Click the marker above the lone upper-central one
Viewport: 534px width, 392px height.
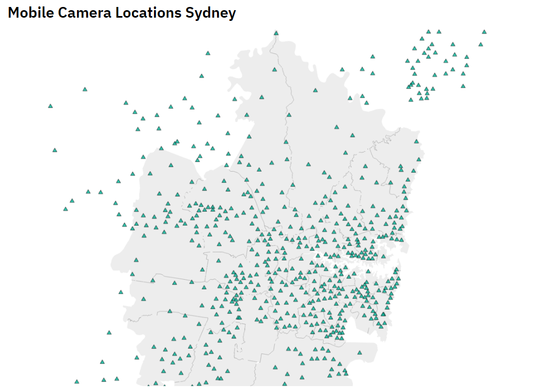(315, 90)
